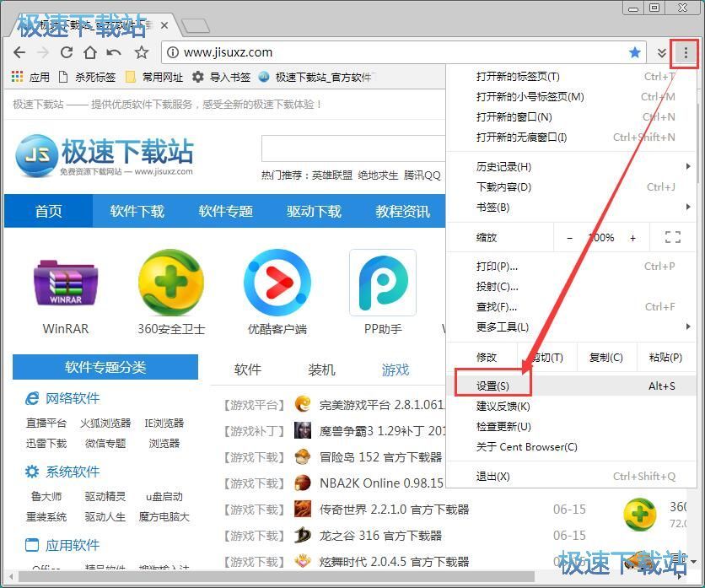Click the fullscreen icon in zoom row
The width and height of the screenshot is (705, 588).
coord(673,237)
